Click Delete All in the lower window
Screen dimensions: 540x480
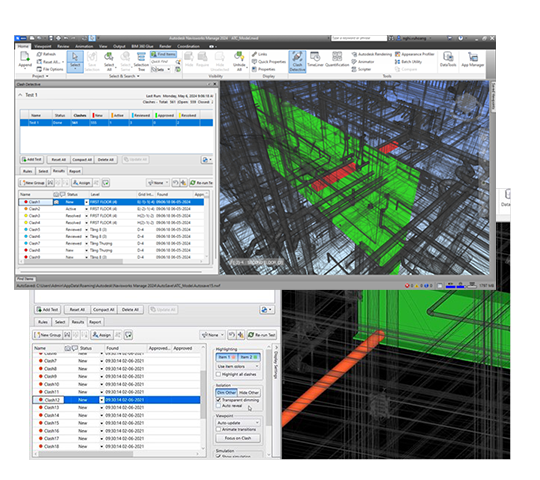130,310
